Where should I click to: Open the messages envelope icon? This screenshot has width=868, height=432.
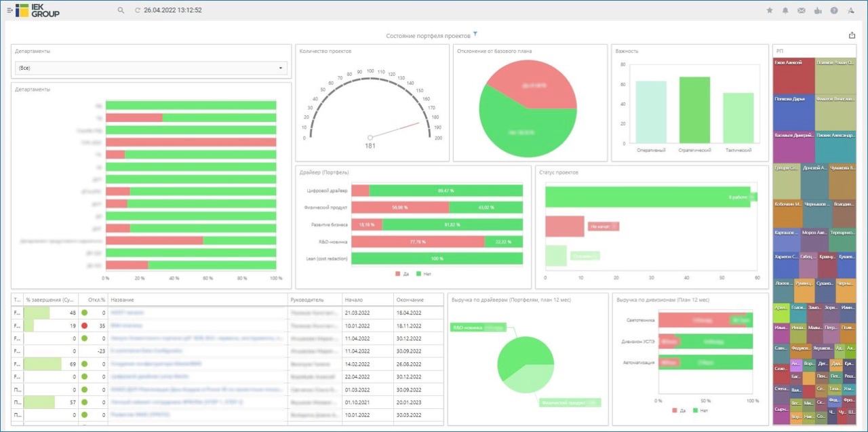click(x=802, y=10)
